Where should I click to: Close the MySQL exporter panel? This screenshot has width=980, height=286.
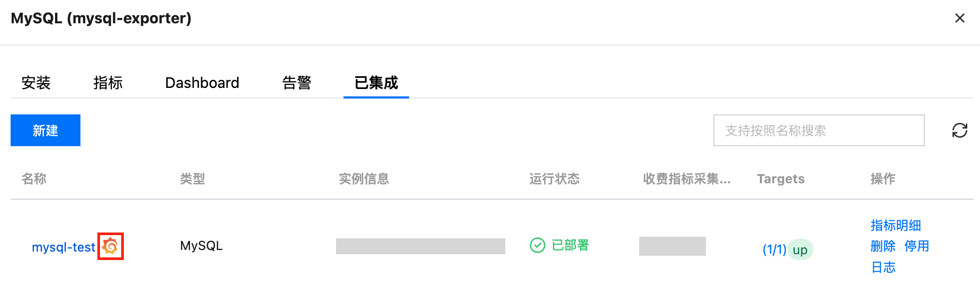(x=959, y=19)
